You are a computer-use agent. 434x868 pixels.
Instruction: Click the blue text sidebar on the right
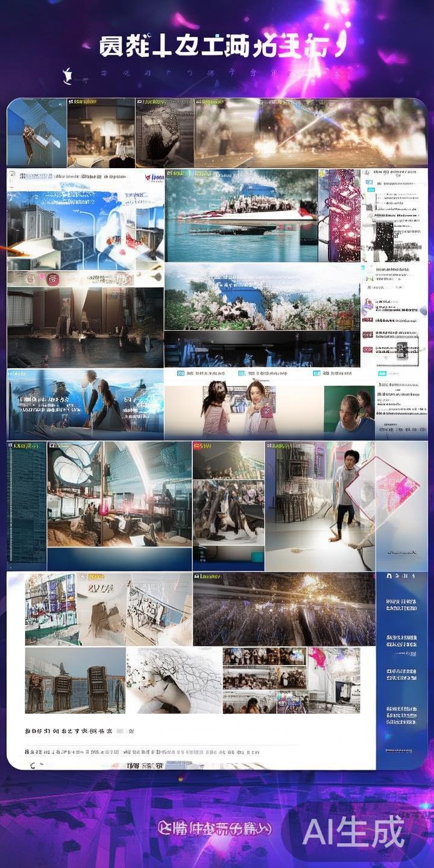401,663
